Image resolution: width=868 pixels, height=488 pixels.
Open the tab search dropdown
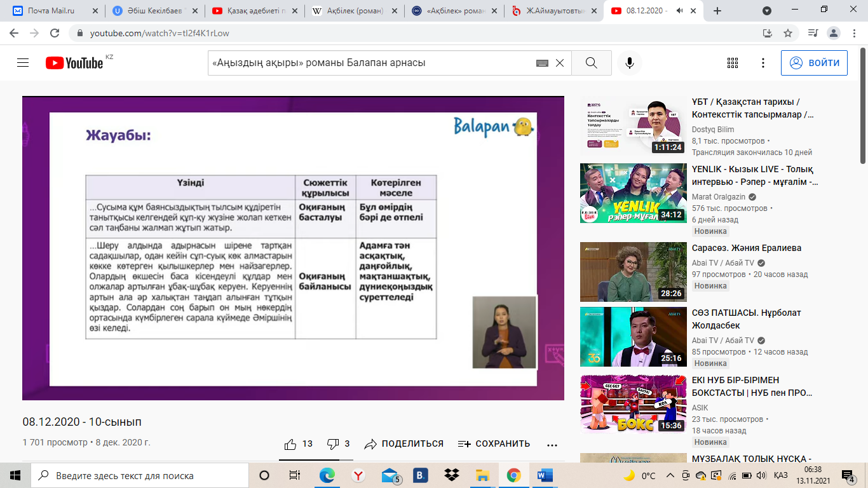click(x=767, y=11)
